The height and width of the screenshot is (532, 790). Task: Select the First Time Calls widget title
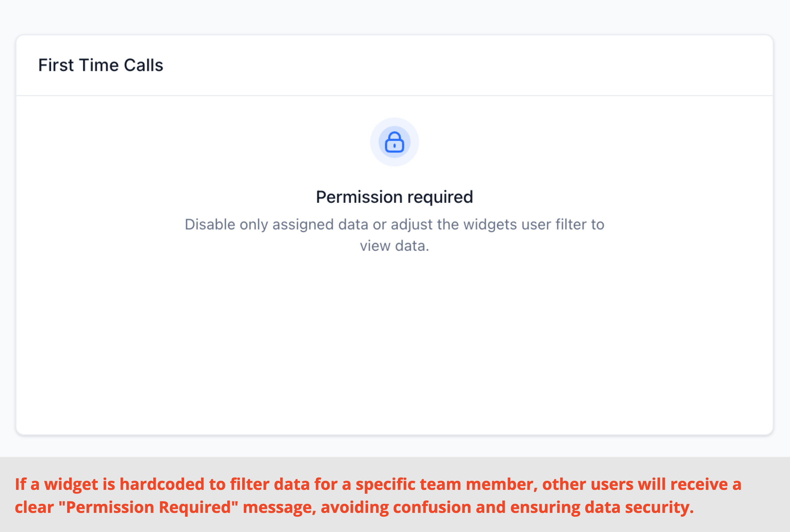(101, 65)
